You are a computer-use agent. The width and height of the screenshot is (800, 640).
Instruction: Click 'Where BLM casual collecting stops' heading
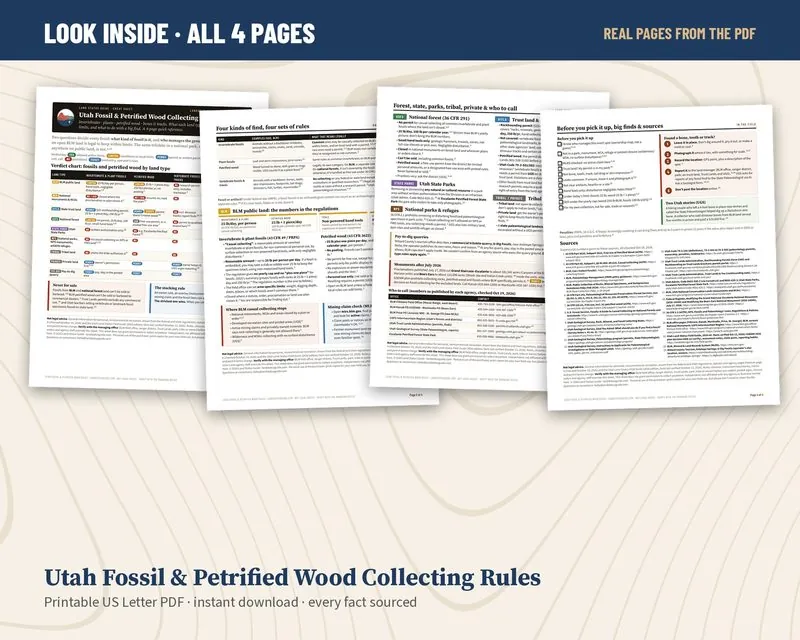[x=256, y=309]
